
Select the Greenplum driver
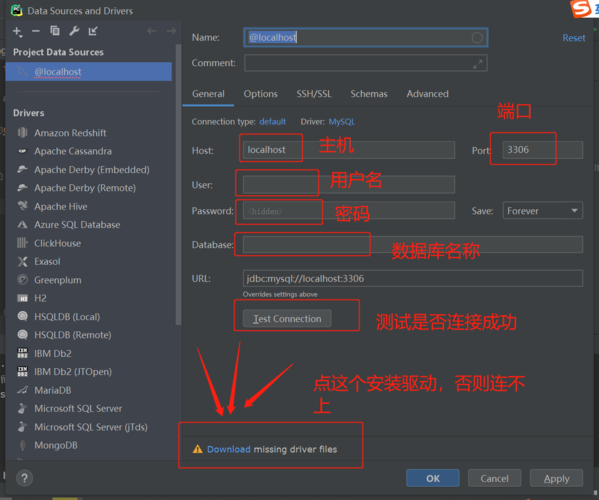[58, 280]
